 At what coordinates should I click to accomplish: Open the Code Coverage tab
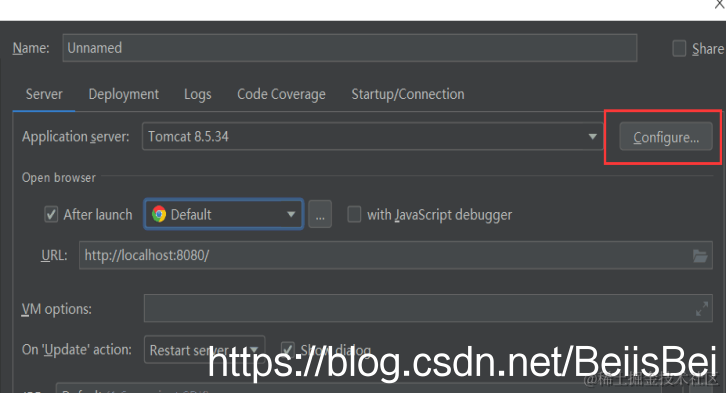(x=281, y=94)
